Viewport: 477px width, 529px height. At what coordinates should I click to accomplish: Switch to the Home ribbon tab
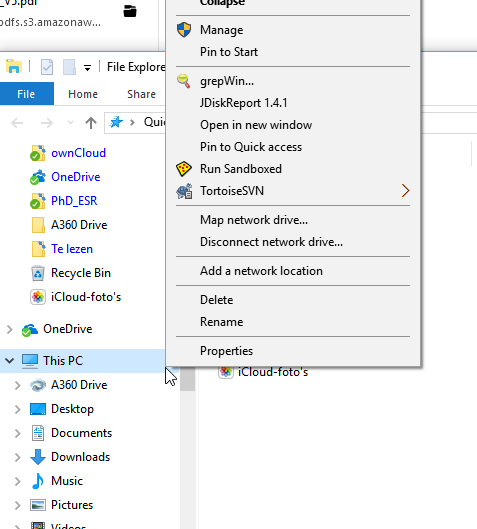83,94
